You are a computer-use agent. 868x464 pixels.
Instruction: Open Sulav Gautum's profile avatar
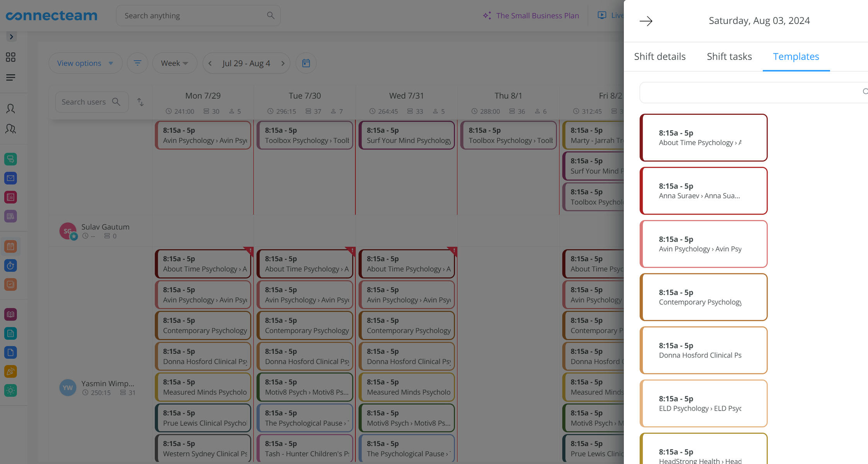point(68,231)
